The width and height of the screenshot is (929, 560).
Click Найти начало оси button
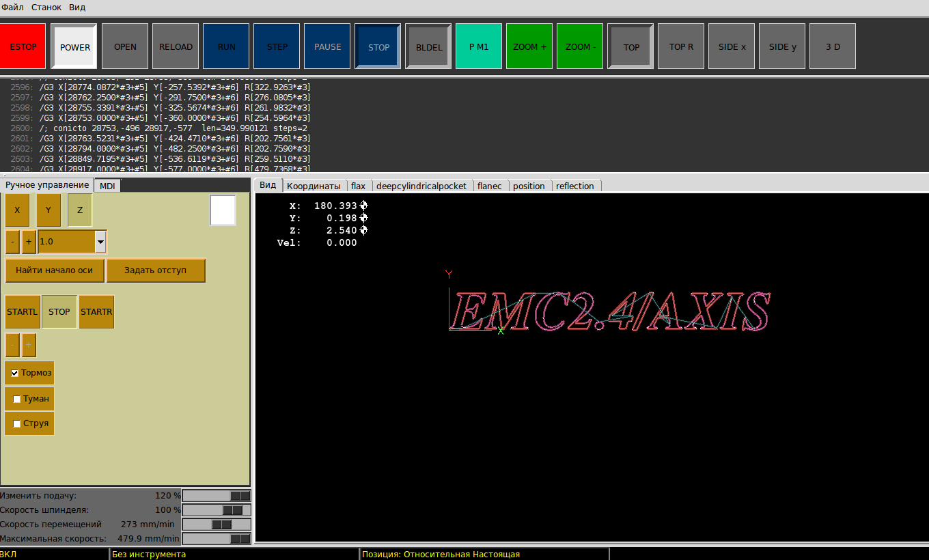pos(55,270)
